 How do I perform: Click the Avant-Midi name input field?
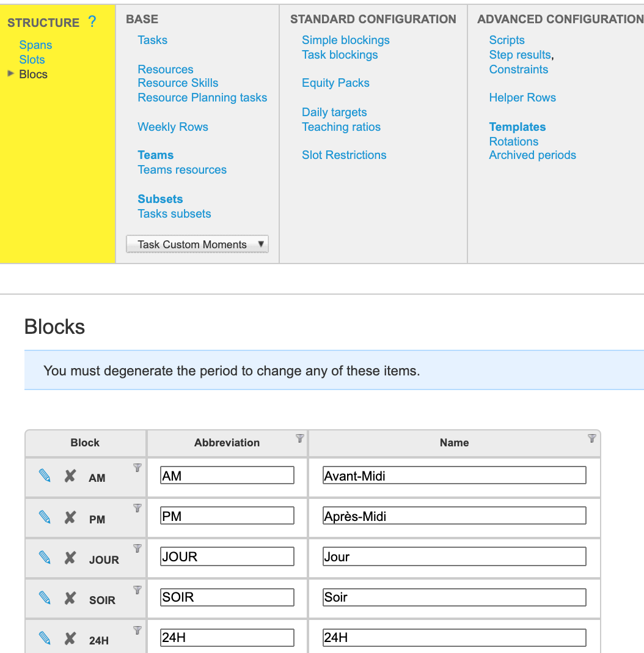point(454,476)
